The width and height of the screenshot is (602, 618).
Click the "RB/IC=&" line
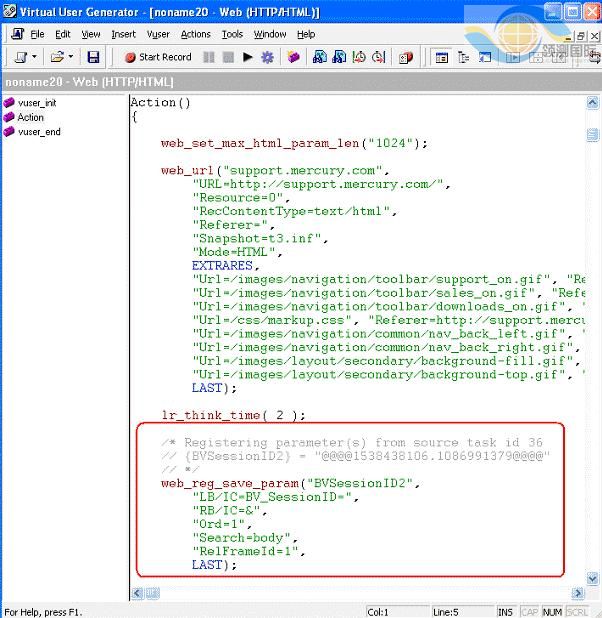229,511
